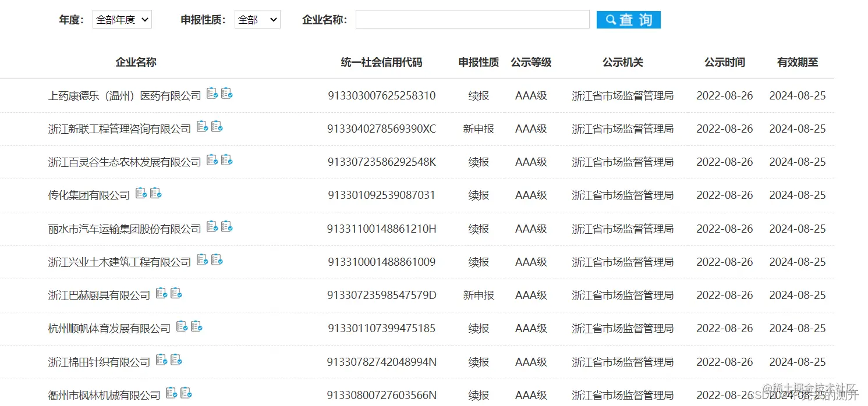Click first report icon next to 浙江巴赫厨具有限公司
868x406 pixels.
click(x=161, y=293)
